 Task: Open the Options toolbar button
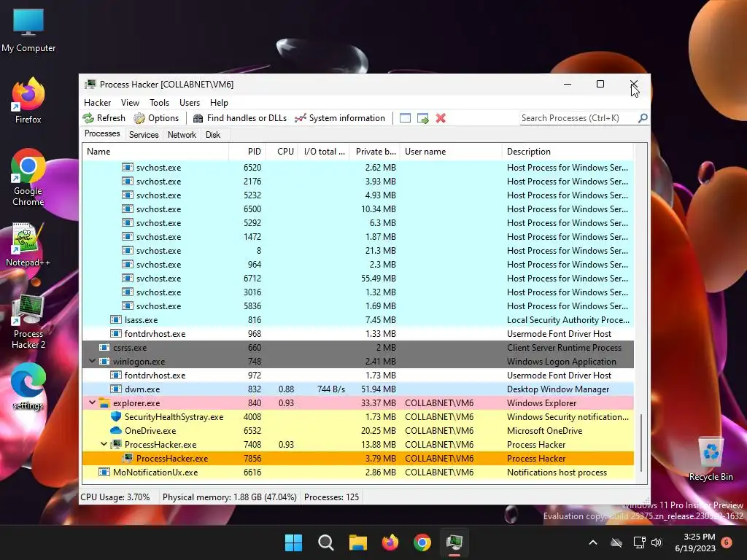point(156,118)
